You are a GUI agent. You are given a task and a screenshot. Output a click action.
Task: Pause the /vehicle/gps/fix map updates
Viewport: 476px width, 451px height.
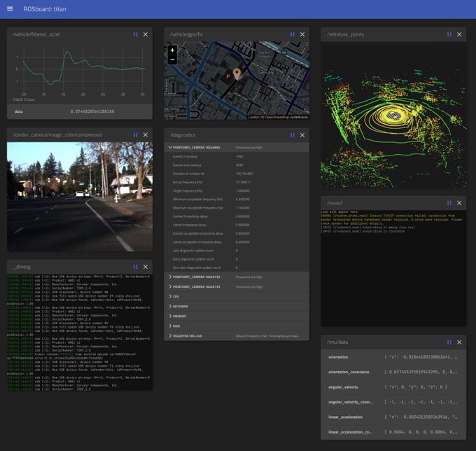pos(293,34)
